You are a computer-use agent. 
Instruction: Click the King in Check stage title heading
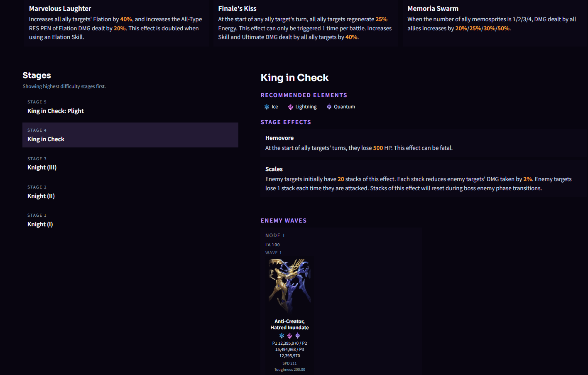[294, 78]
